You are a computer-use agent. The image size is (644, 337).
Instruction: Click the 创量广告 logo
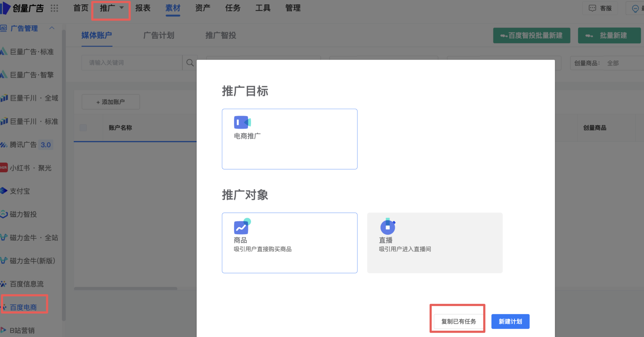22,8
